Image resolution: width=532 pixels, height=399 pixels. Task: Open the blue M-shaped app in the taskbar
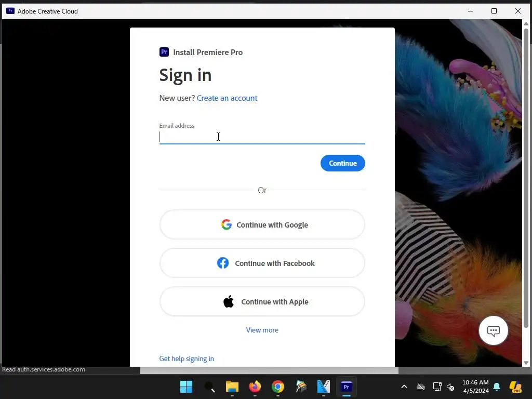(x=323, y=387)
